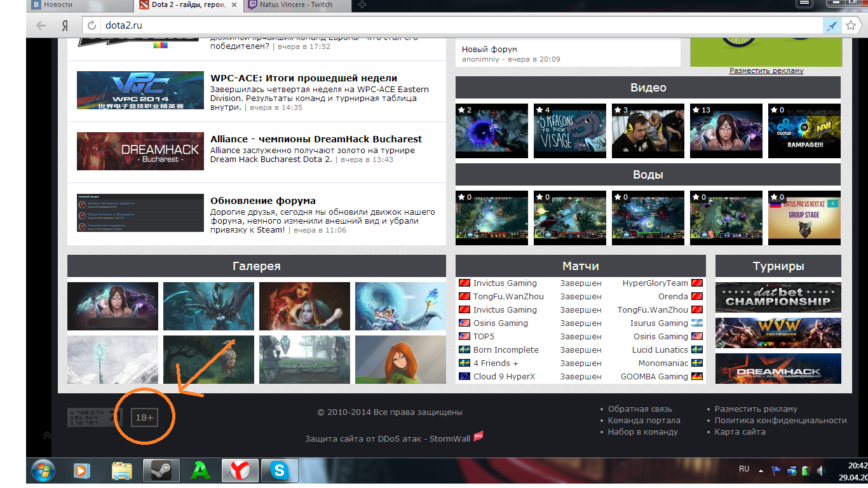Play the video rated 13 stars

click(726, 131)
